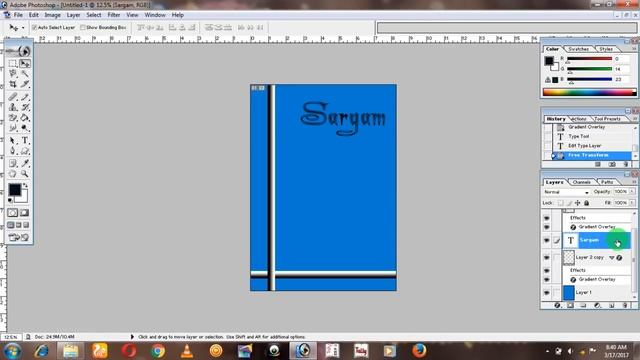The width and height of the screenshot is (640, 360).
Task: Switch to the Actions tab
Action: coord(578,119)
